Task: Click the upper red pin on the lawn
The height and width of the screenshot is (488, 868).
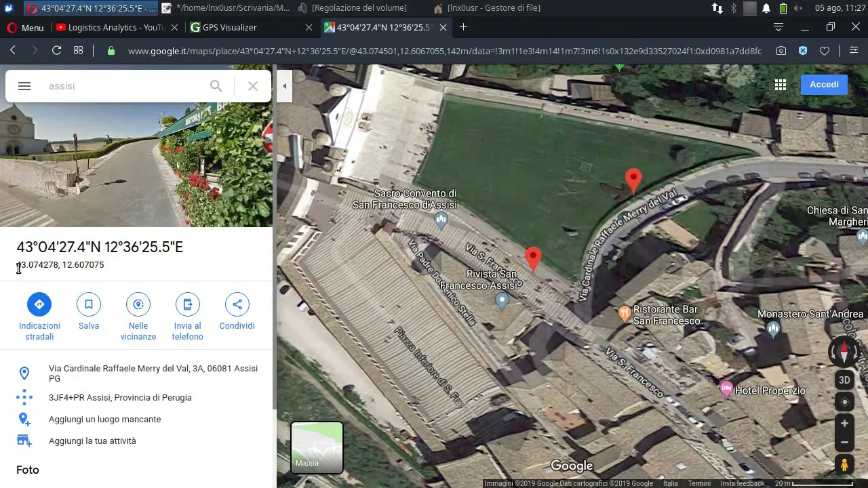Action: 633,182
